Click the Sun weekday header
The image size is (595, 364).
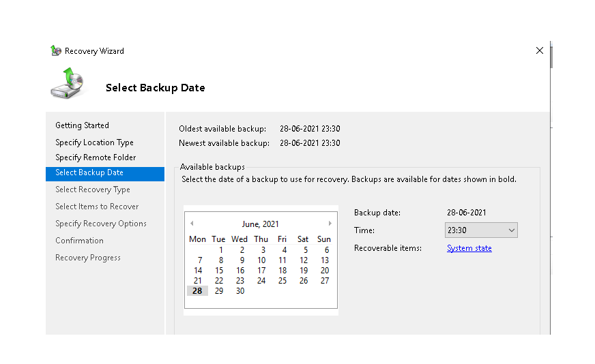tap(324, 239)
